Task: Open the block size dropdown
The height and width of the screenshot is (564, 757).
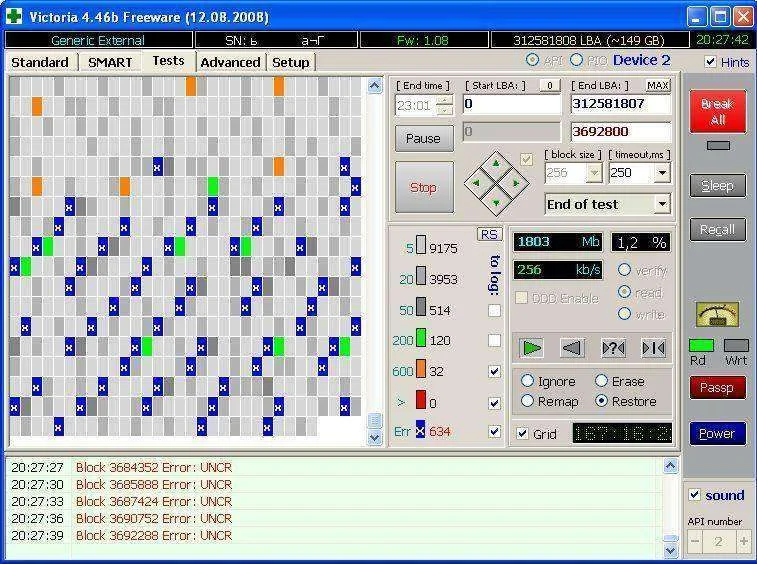Action: pos(594,172)
